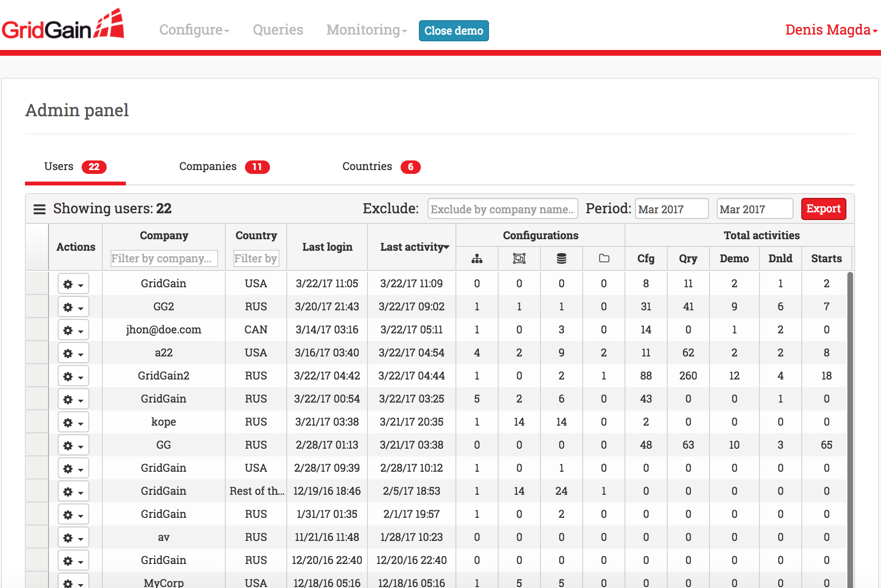Open actions gear for Rest of th... row
This screenshot has height=588, width=881.
pos(73,491)
